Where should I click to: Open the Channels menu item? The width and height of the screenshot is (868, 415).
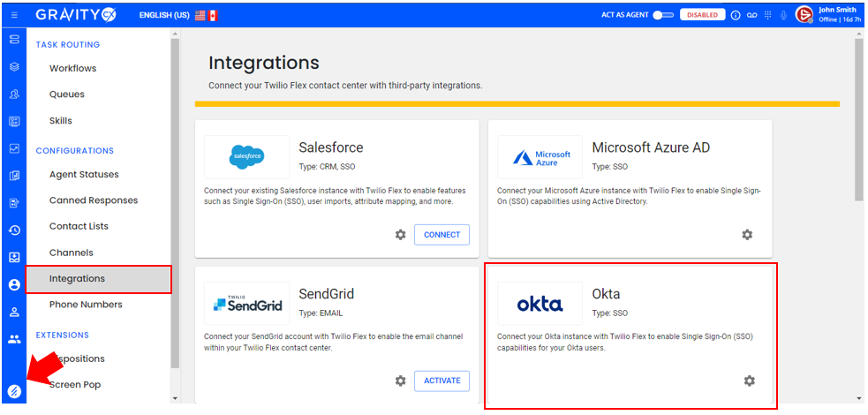click(x=72, y=253)
